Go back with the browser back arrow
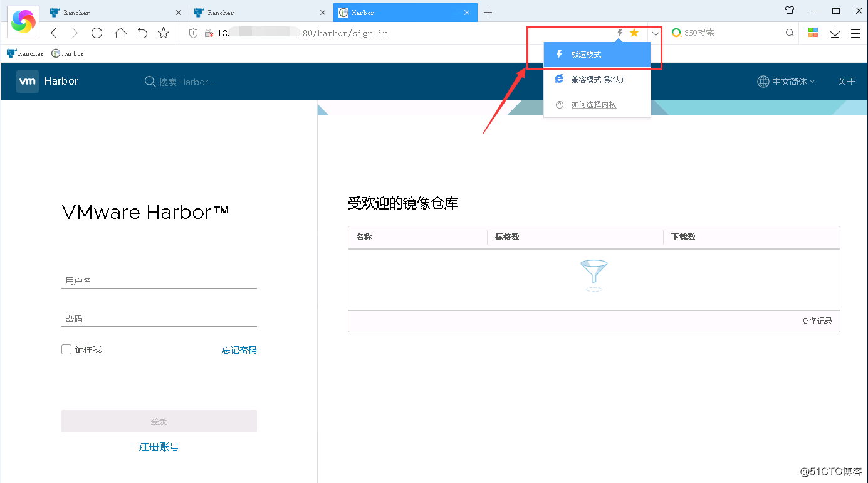The width and height of the screenshot is (868, 483). 54,33
